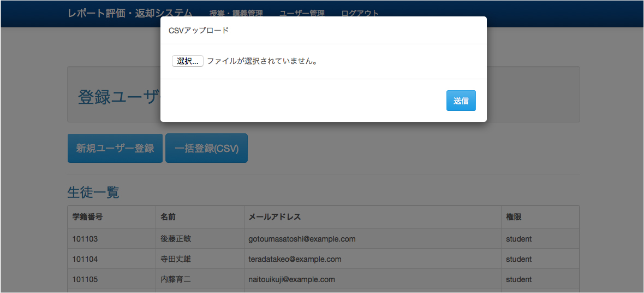The image size is (644, 293).
Task: Select the name 内藤育二
Action: pyautogui.click(x=176, y=279)
